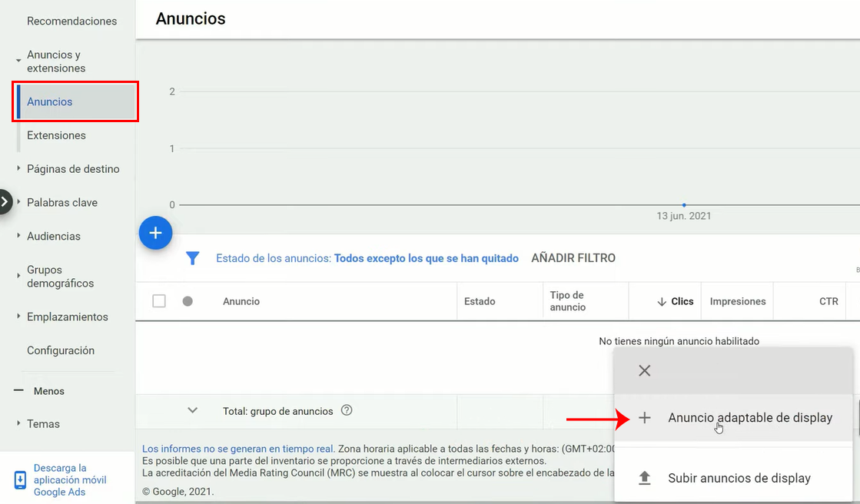Click the Impresiones column header

738,301
